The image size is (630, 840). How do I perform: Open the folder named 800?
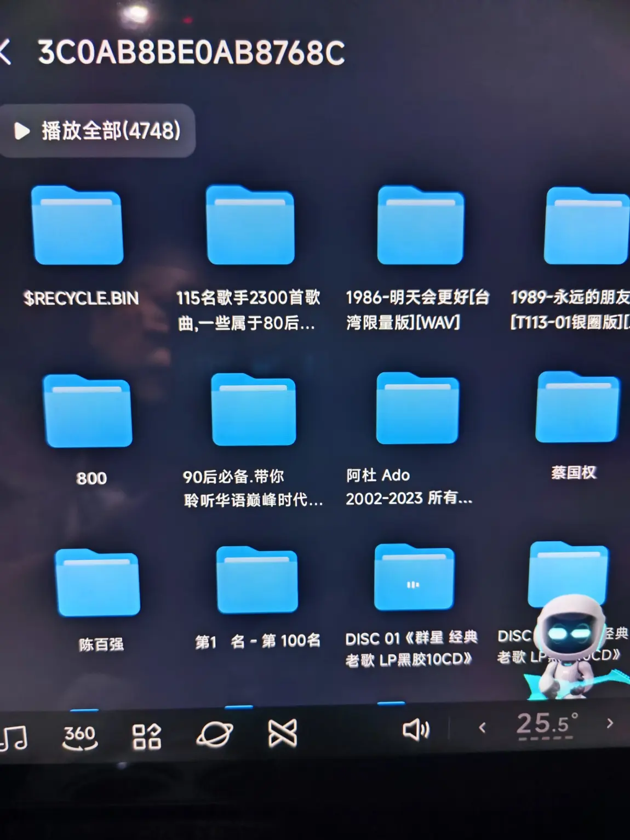[x=88, y=411]
